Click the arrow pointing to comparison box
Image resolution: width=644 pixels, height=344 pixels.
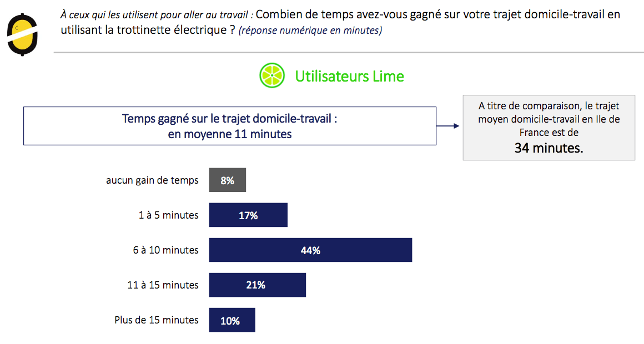447,126
